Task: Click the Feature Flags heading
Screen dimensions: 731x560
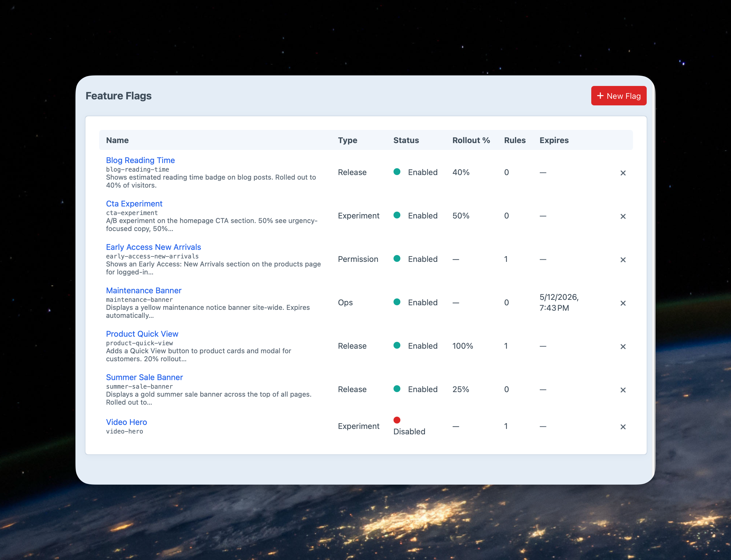Action: [x=118, y=96]
